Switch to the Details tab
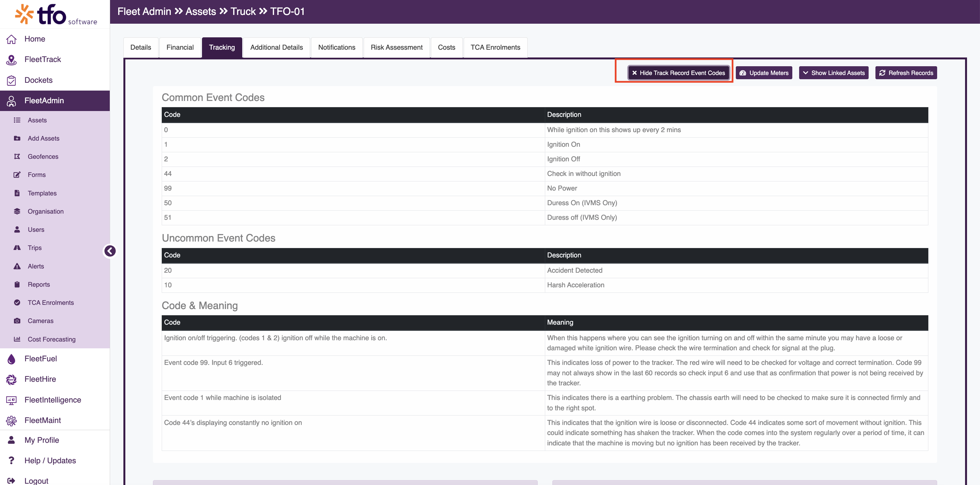Screen dimensions: 980x485 tap(141, 47)
